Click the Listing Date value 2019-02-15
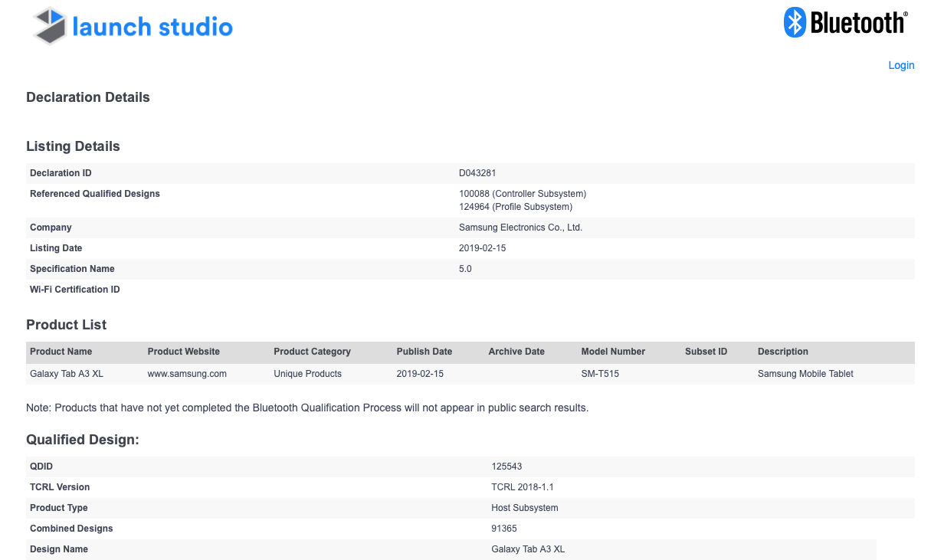 coord(483,248)
